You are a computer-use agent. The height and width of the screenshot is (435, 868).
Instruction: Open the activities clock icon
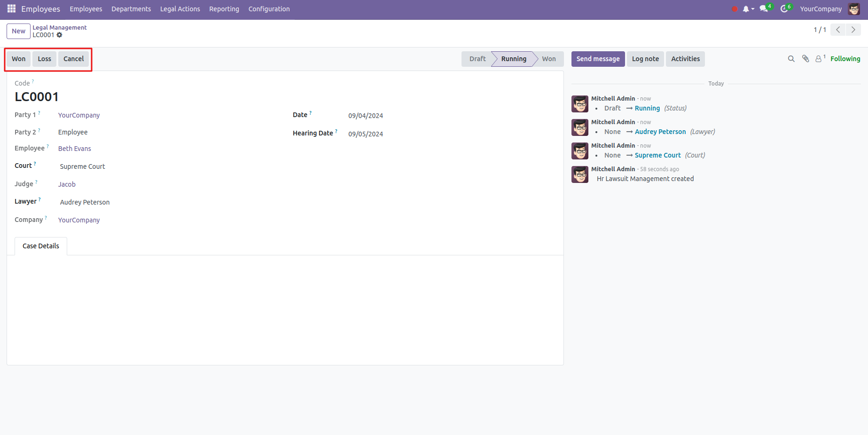(784, 9)
